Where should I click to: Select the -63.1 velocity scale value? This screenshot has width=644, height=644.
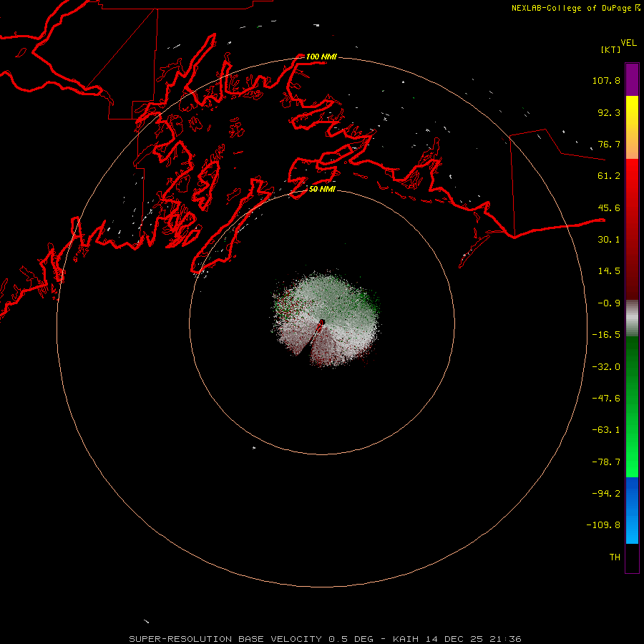point(606,430)
